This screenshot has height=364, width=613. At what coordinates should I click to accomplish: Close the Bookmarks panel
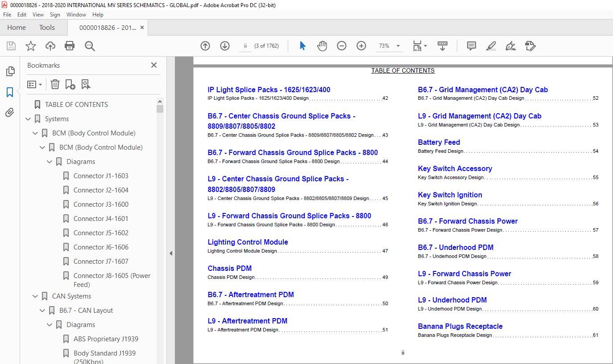pos(154,65)
